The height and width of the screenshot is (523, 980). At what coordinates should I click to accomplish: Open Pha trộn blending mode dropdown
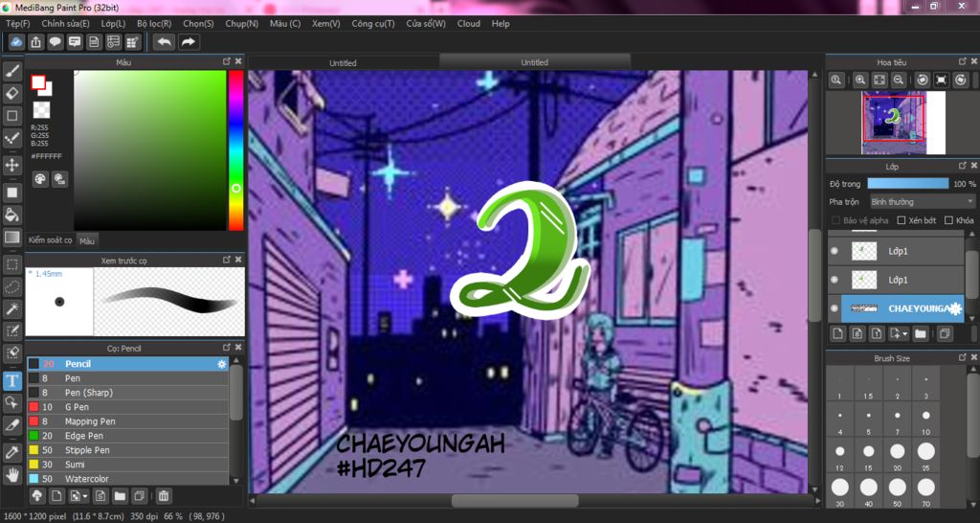click(922, 202)
